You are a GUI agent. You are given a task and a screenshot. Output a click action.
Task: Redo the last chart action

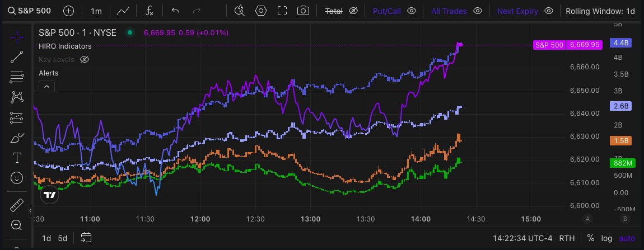coord(197,11)
